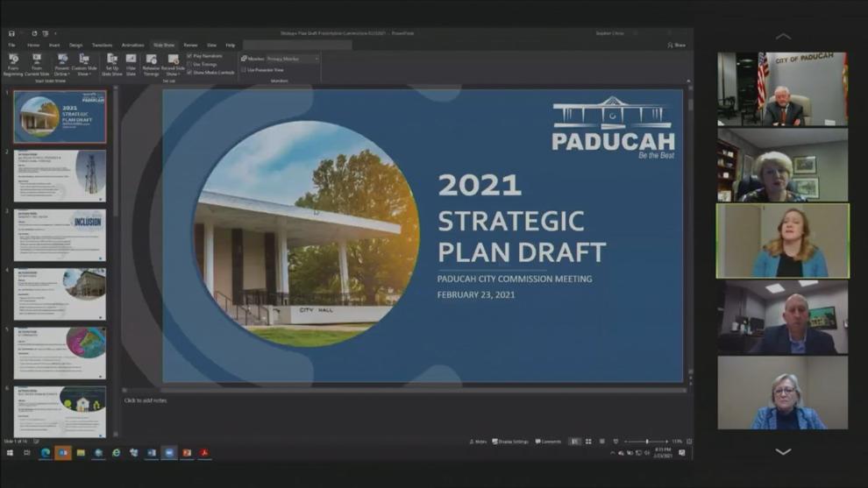Screen dimensions: 868x488
Task: Switch to the Home tab
Action: pyautogui.click(x=33, y=45)
